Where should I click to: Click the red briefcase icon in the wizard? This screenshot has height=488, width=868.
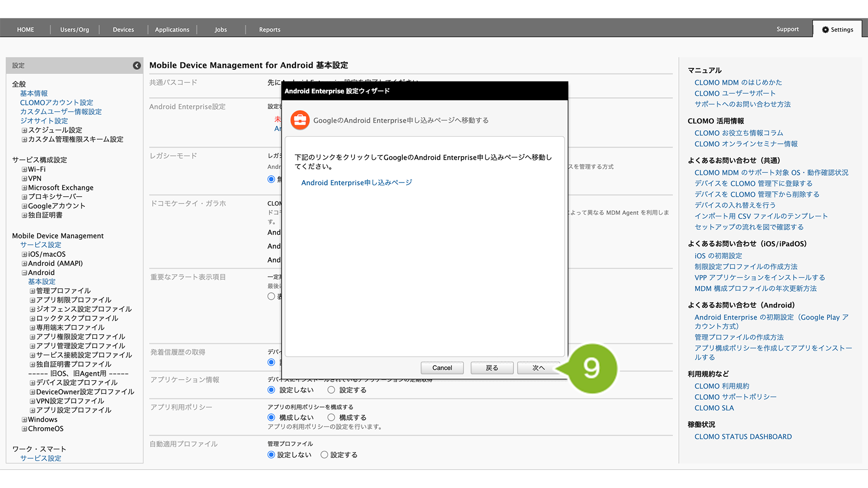(300, 120)
